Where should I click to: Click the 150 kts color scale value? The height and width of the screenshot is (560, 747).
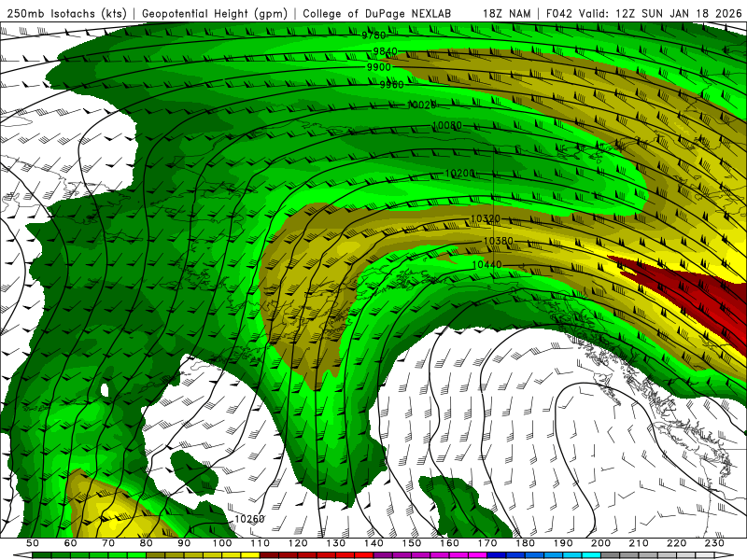click(412, 543)
